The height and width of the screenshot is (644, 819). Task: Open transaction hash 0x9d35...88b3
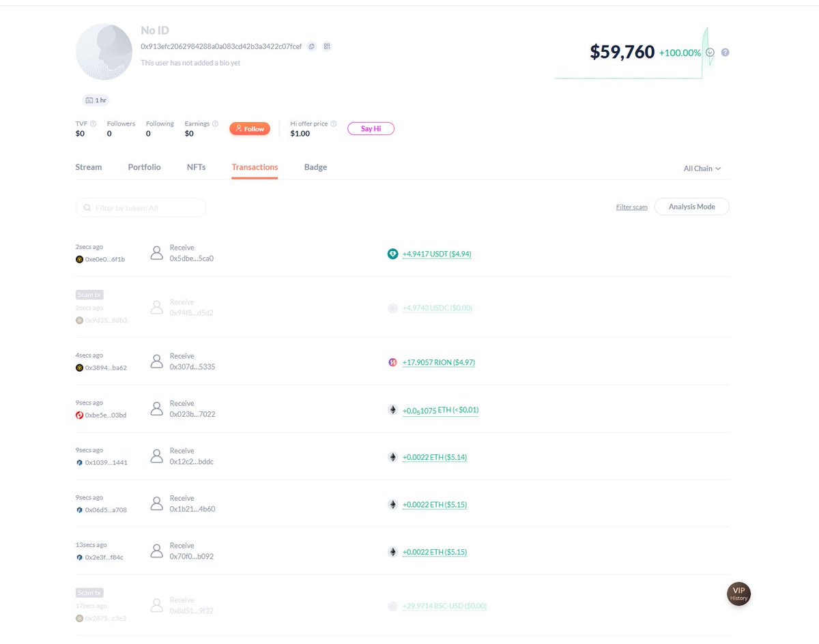106,320
